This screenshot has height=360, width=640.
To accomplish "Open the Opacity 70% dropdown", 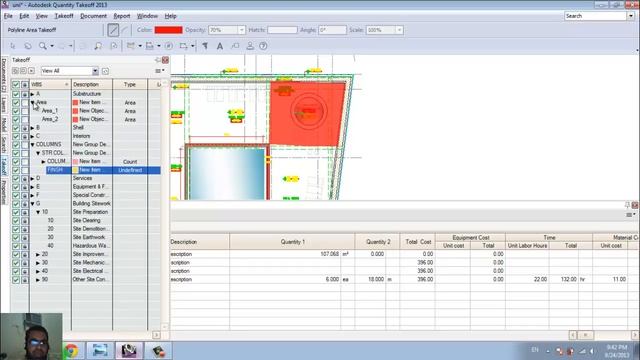I will [241, 30].
